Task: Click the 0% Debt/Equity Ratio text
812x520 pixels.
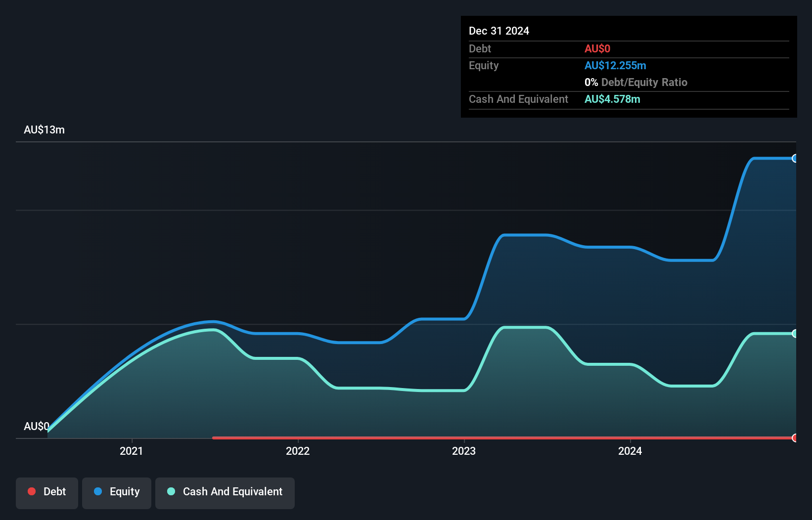Action: [x=636, y=82]
